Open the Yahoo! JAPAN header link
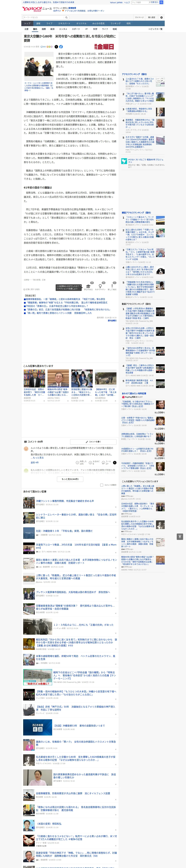Image resolution: width=186 pixels, height=868 pixels. 116,2
